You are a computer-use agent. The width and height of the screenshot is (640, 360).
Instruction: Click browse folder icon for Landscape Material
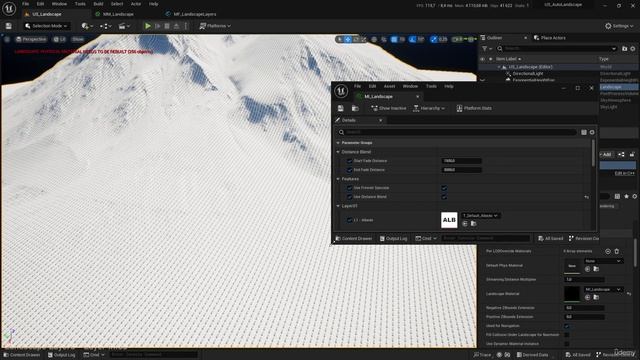[596, 297]
